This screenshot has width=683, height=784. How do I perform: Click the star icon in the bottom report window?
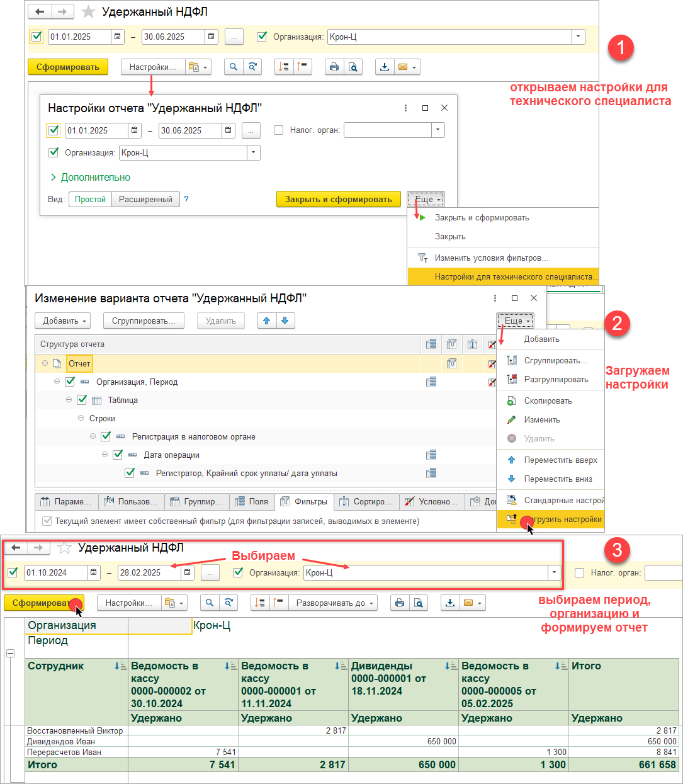tap(64, 547)
